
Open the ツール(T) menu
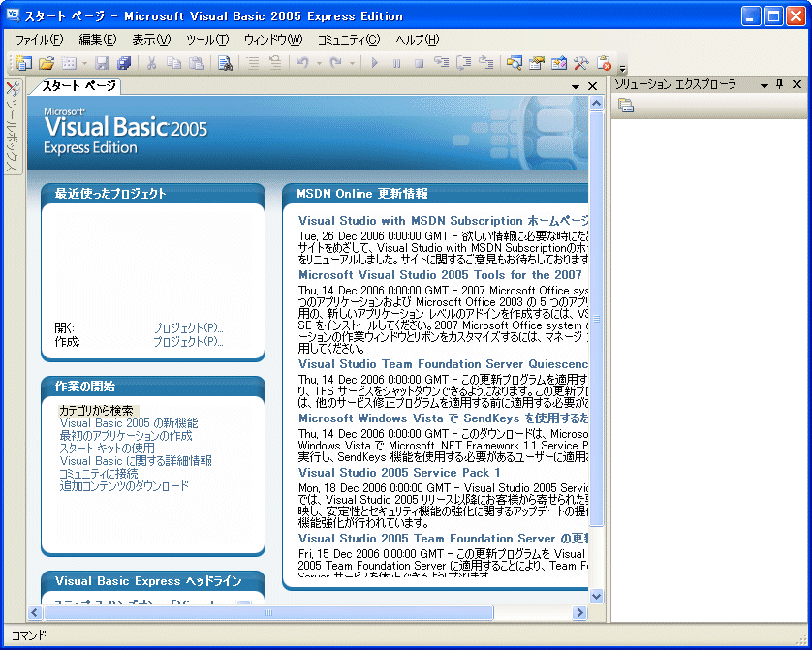click(x=206, y=40)
